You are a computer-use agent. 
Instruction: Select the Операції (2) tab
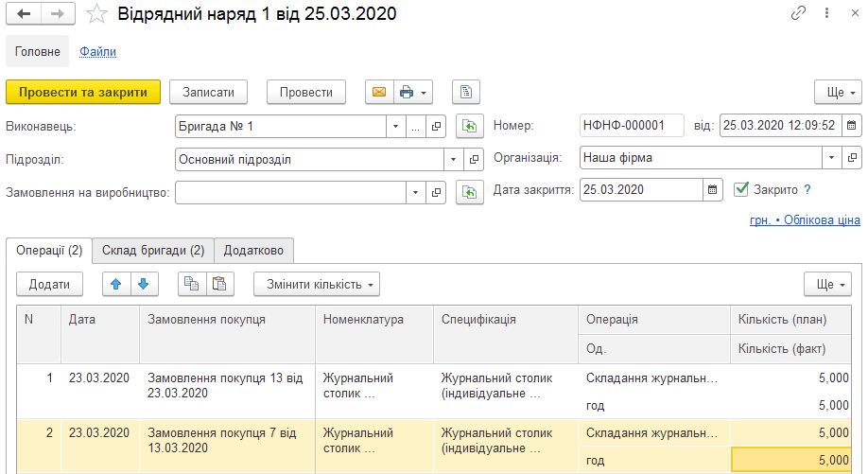(x=49, y=251)
